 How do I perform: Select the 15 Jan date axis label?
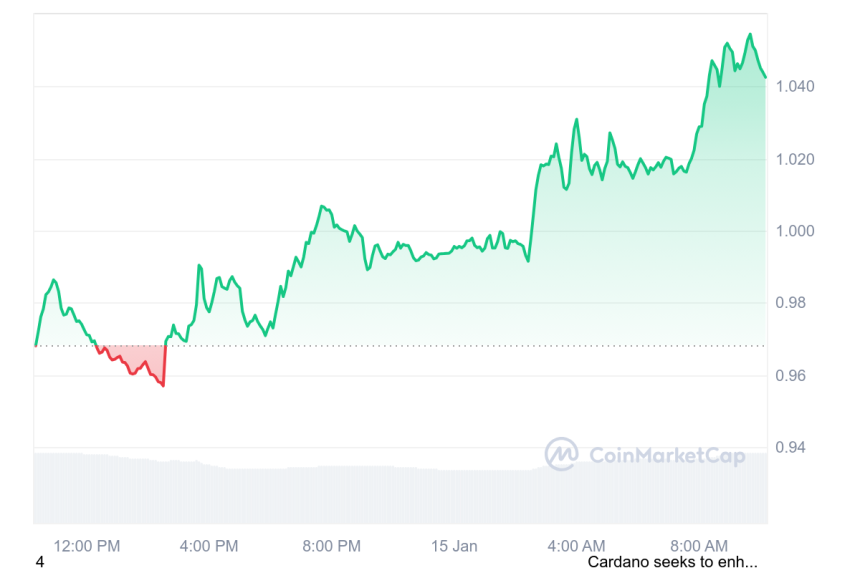(454, 546)
